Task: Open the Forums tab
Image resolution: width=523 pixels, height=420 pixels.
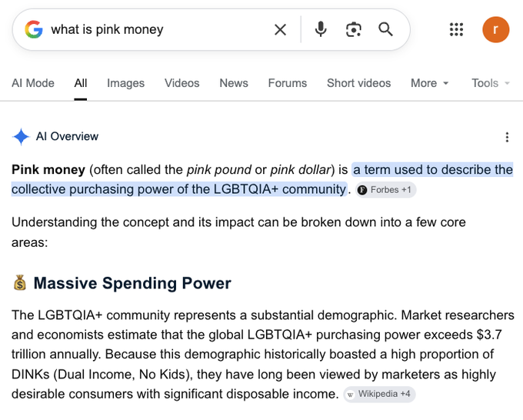Action: (288, 83)
